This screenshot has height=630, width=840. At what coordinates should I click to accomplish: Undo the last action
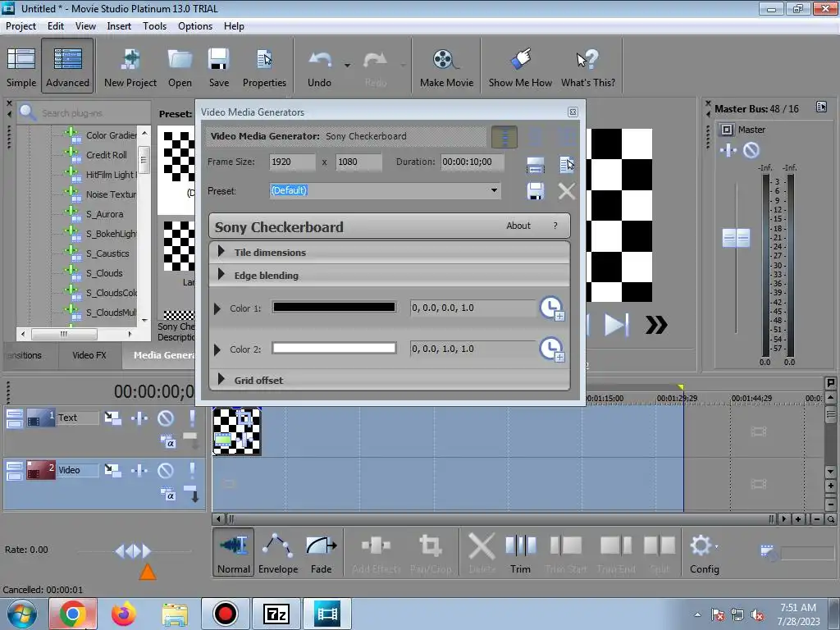point(319,66)
